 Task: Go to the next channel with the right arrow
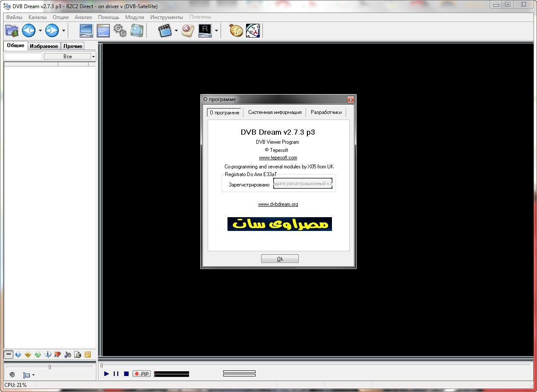click(52, 31)
